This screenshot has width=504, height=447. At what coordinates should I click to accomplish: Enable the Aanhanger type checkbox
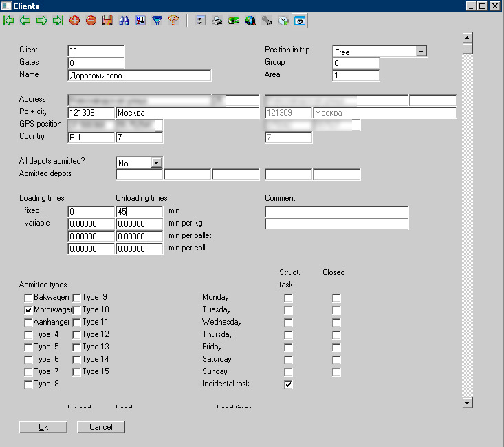(x=28, y=323)
